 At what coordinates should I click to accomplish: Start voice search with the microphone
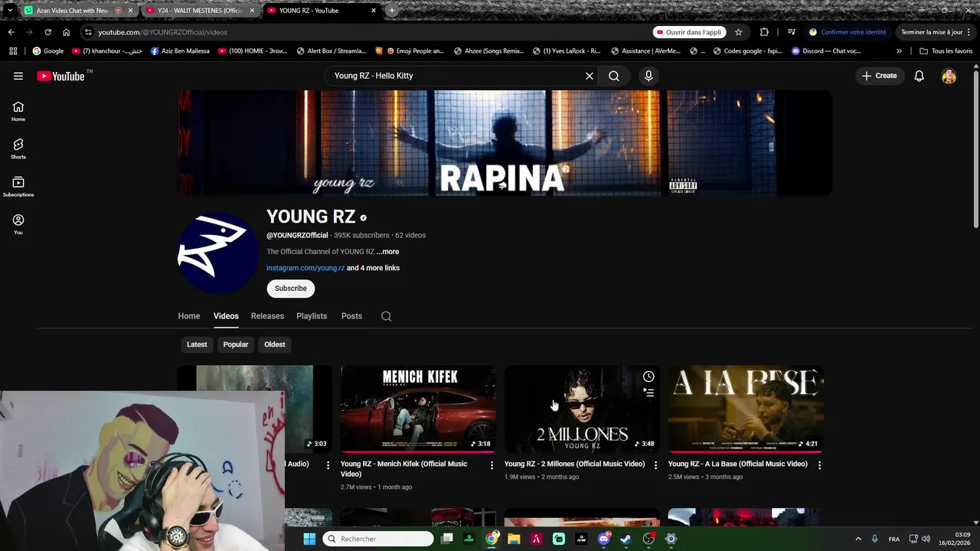(x=648, y=76)
